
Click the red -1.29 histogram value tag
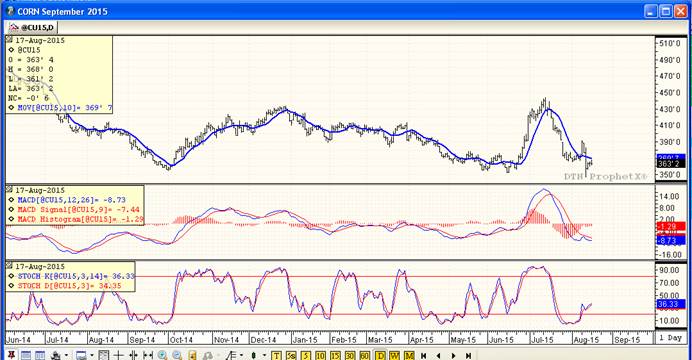671,226
